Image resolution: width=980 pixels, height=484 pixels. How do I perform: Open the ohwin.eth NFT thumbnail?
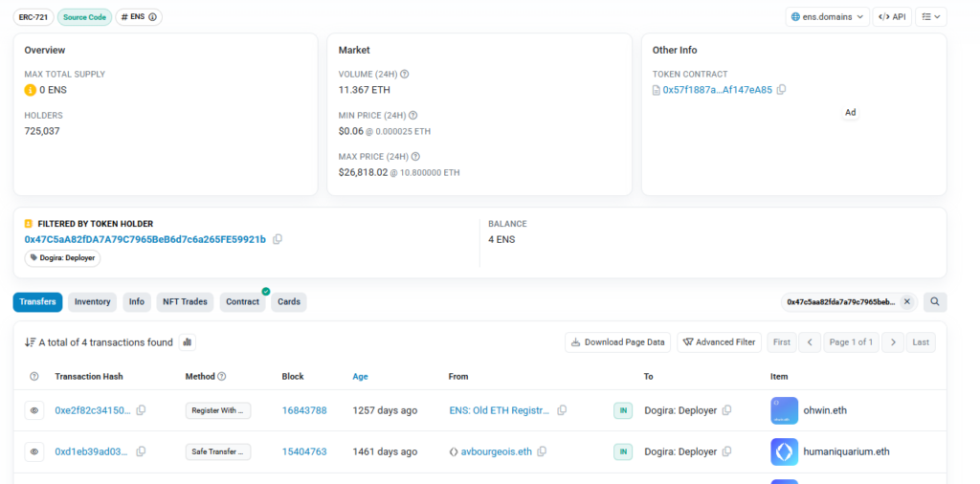pos(785,410)
